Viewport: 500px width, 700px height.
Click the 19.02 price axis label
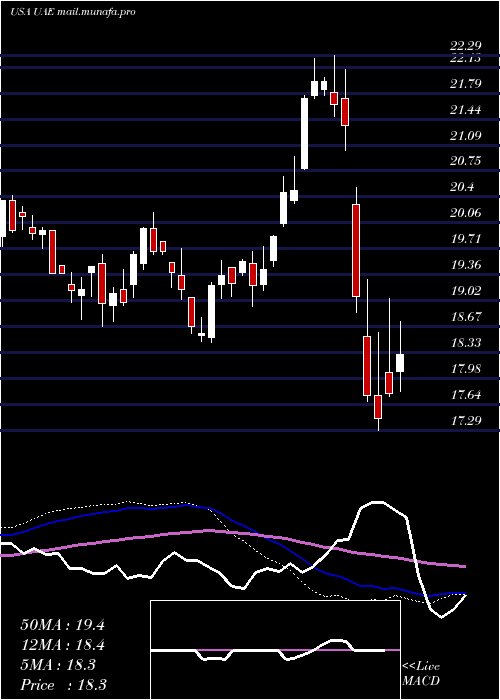pyautogui.click(x=466, y=291)
